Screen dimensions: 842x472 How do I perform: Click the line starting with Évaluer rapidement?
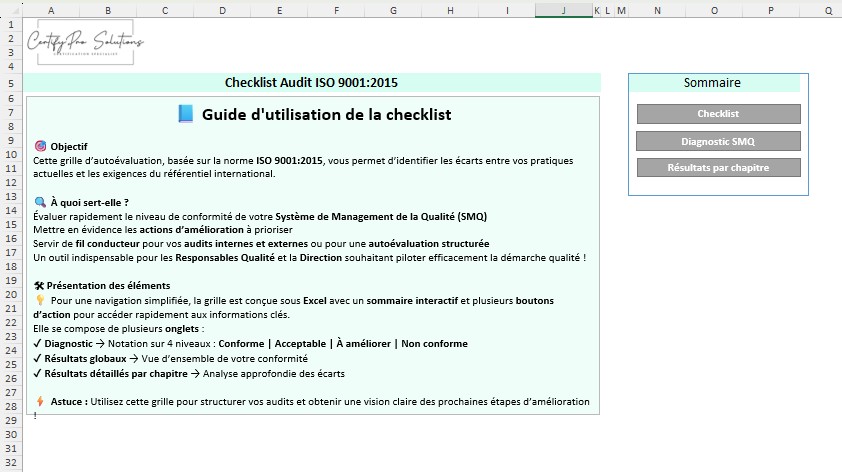click(x=260, y=216)
